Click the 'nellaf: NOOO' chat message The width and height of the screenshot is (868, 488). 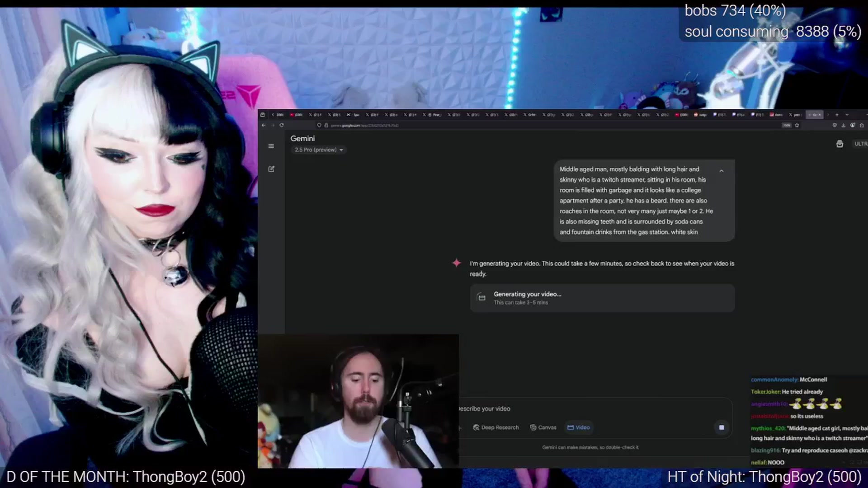pos(768,462)
